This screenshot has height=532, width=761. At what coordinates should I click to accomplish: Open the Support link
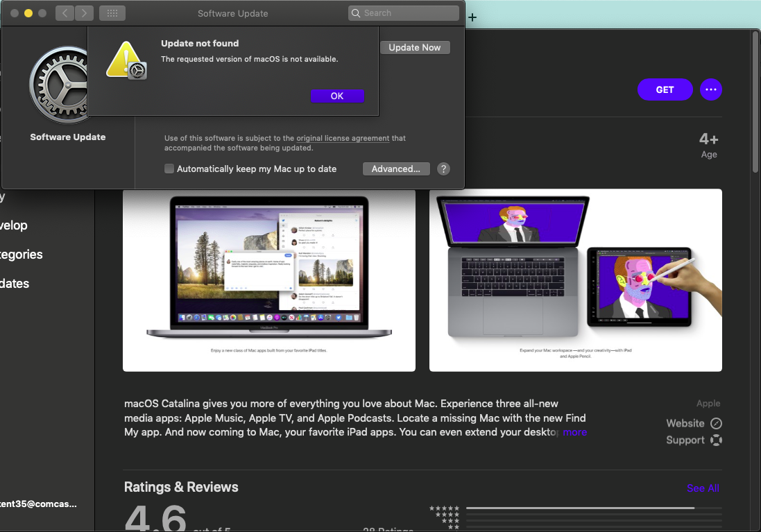pyautogui.click(x=685, y=440)
